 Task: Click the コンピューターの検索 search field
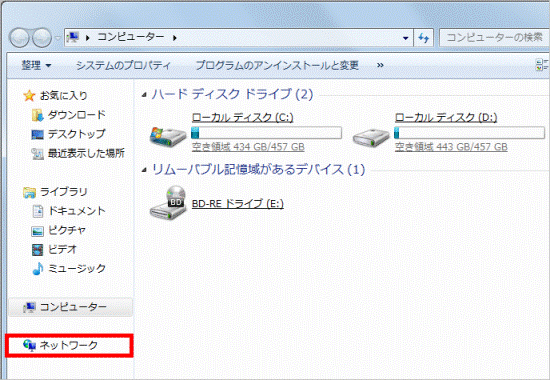tap(494, 38)
